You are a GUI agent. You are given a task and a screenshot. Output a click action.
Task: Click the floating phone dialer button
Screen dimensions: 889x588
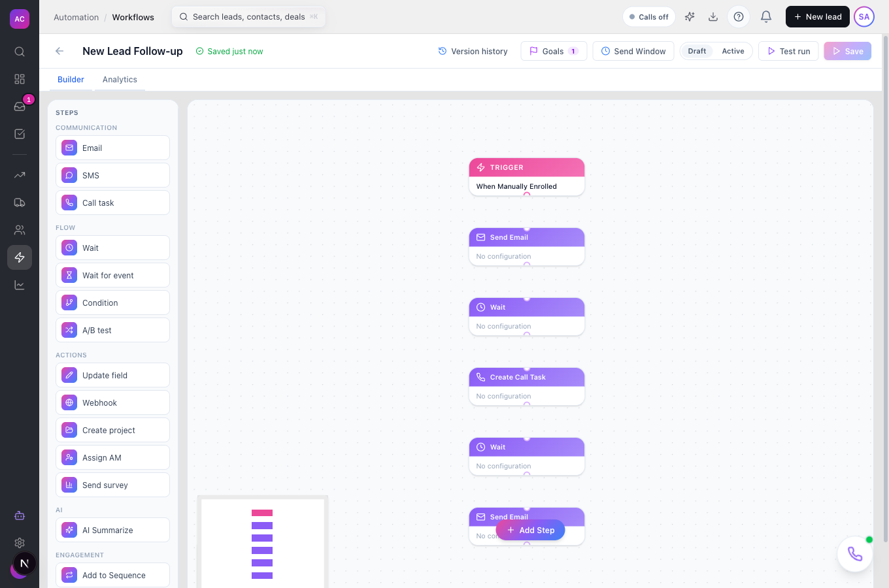click(855, 554)
